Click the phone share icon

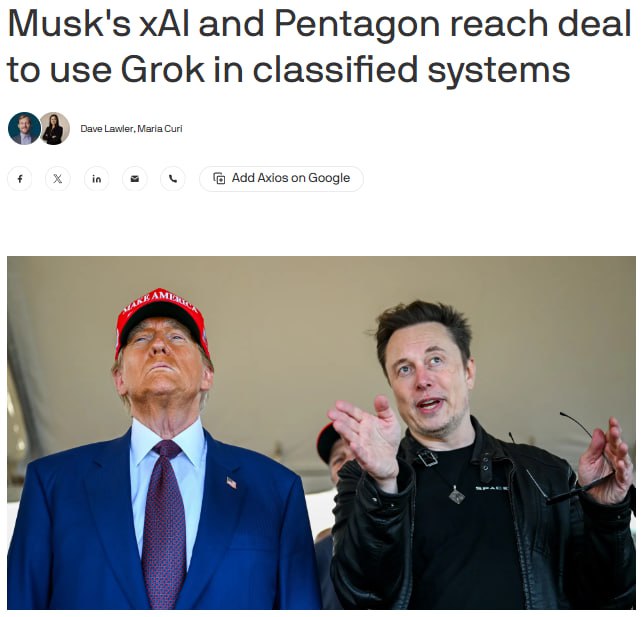coord(173,179)
